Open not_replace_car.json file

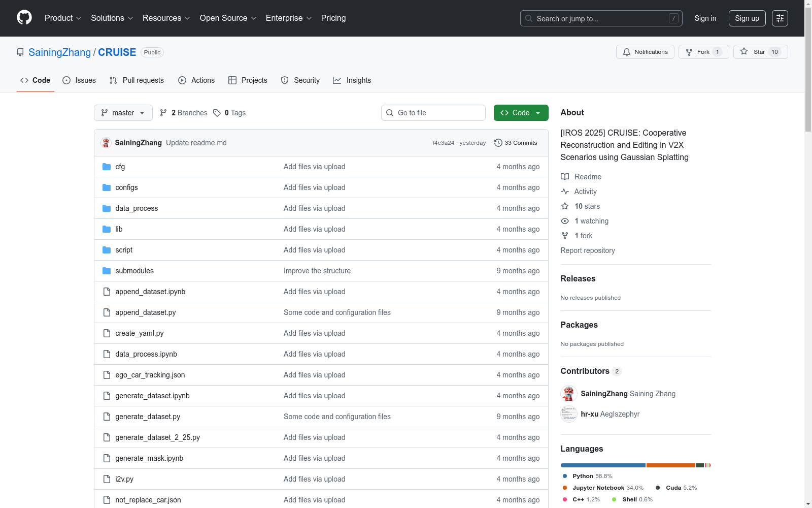[x=148, y=500]
